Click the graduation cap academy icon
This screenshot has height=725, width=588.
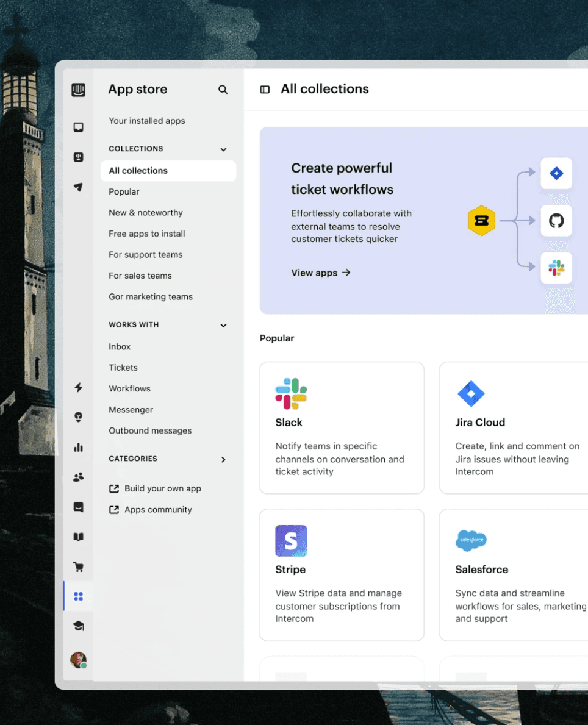pos(78,626)
